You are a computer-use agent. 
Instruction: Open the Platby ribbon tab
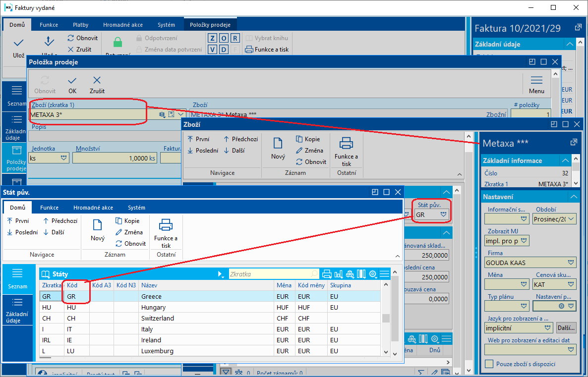[x=81, y=25]
